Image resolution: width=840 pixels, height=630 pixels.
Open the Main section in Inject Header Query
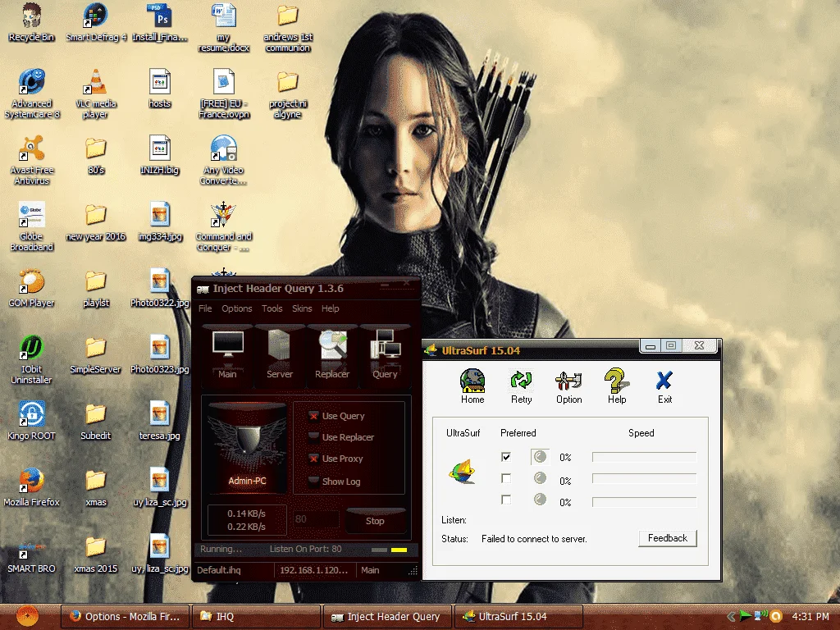228,354
